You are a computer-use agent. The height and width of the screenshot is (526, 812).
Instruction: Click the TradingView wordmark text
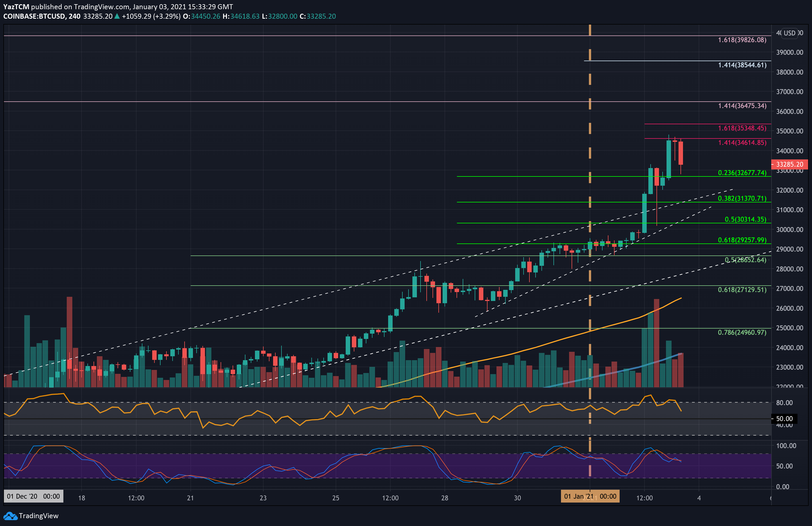39,516
